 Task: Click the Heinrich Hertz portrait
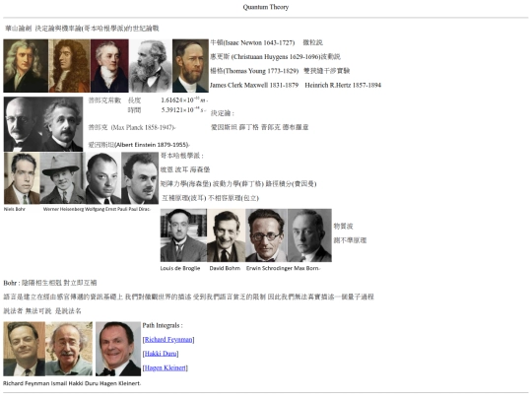190,66
